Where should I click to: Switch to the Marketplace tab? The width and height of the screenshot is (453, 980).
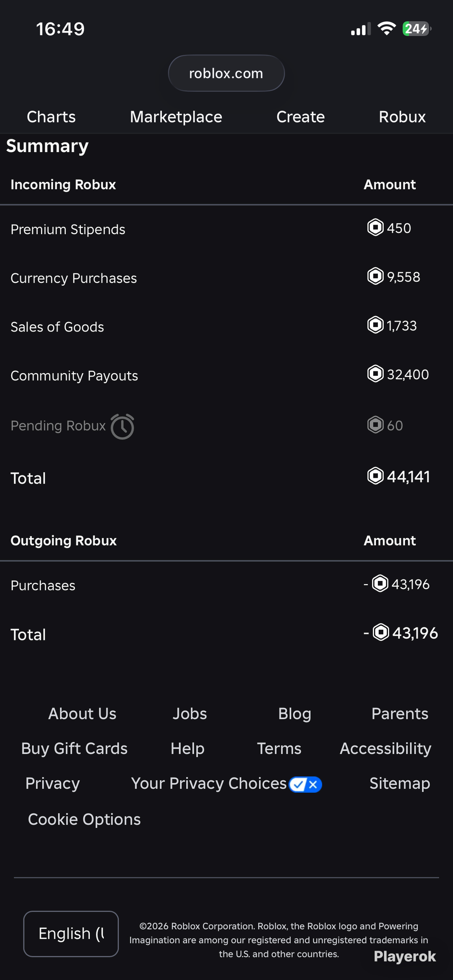[176, 117]
